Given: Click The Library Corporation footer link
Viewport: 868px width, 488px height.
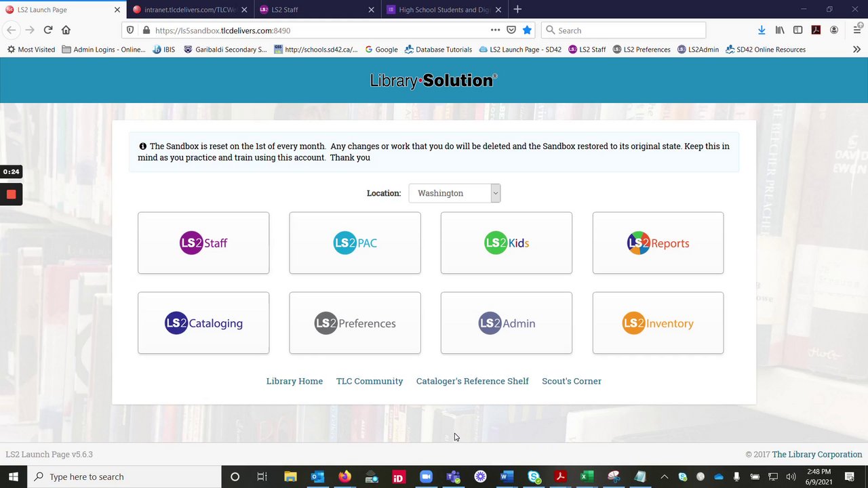Looking at the screenshot, I should pyautogui.click(x=817, y=454).
